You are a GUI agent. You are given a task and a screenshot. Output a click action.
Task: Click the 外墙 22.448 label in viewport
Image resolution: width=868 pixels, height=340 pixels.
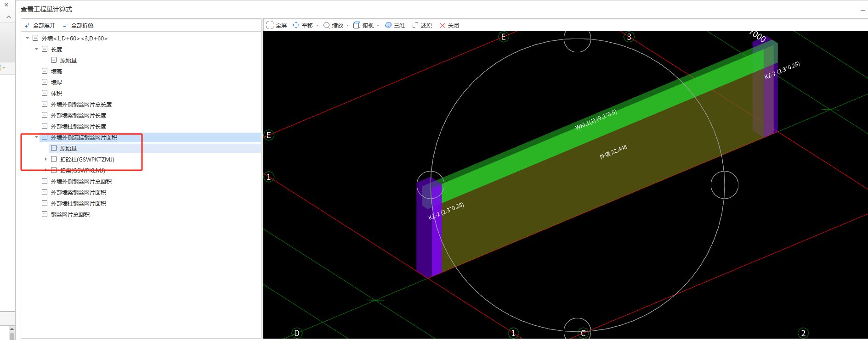[613, 152]
